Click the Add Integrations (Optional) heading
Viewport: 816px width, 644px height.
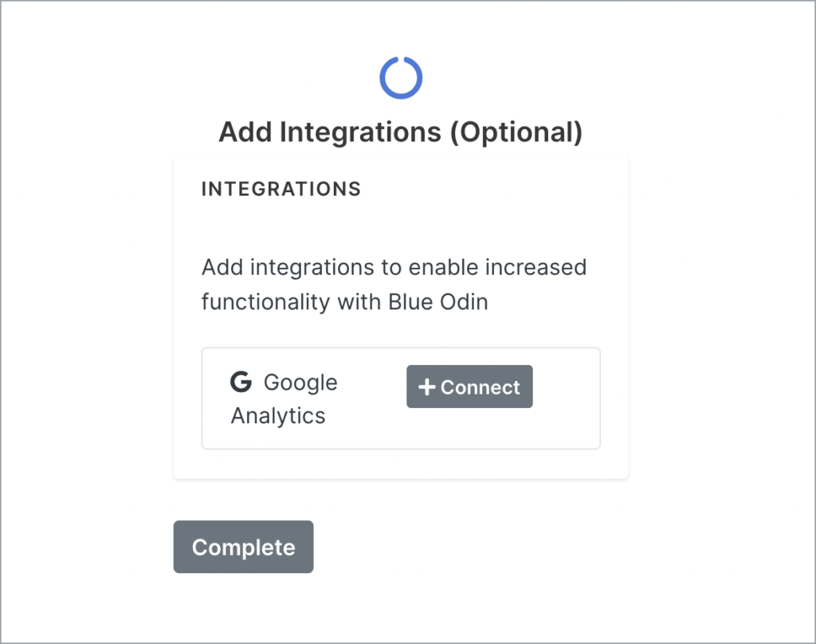(x=402, y=132)
